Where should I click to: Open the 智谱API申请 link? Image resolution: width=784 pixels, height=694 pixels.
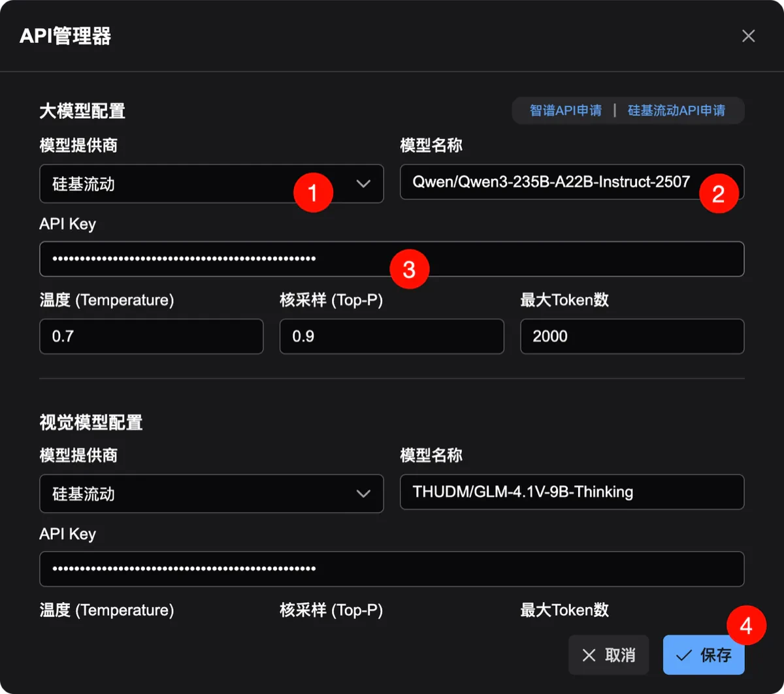click(x=565, y=110)
